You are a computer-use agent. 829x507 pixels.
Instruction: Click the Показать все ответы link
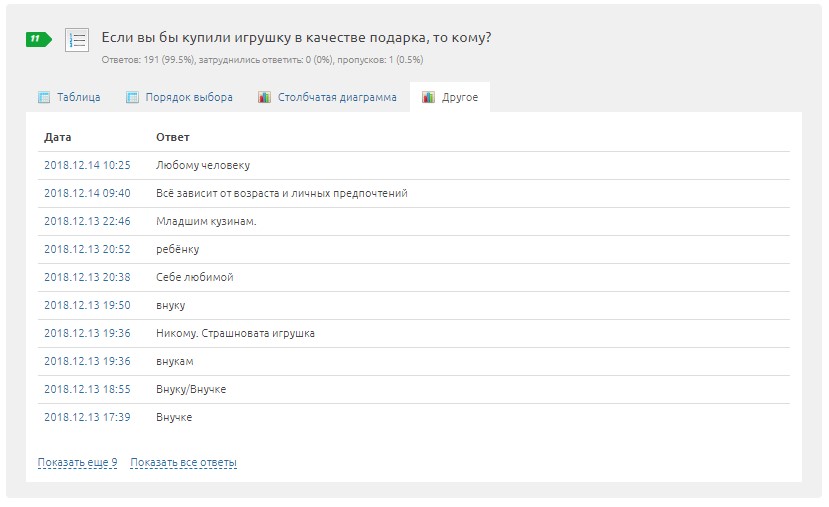coord(183,463)
